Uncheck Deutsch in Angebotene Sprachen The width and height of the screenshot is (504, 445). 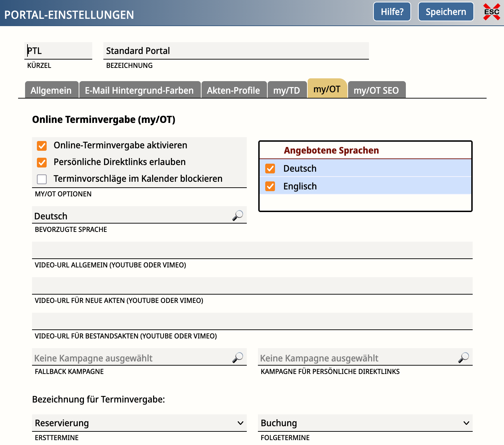(x=270, y=169)
